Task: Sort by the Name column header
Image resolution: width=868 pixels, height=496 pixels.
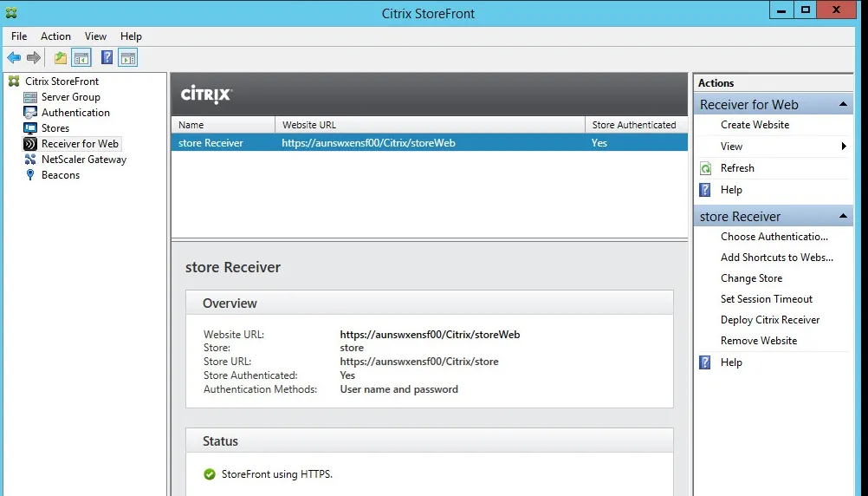Action: pos(223,125)
